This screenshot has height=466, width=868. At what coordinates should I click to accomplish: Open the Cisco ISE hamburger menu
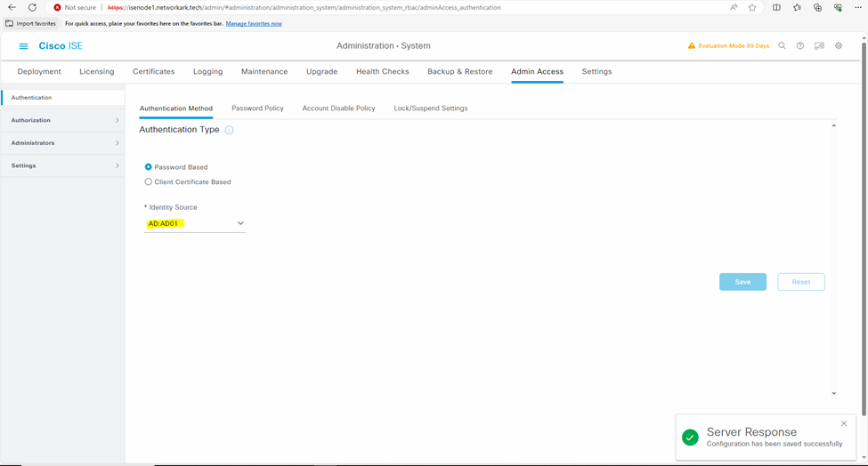click(x=23, y=46)
